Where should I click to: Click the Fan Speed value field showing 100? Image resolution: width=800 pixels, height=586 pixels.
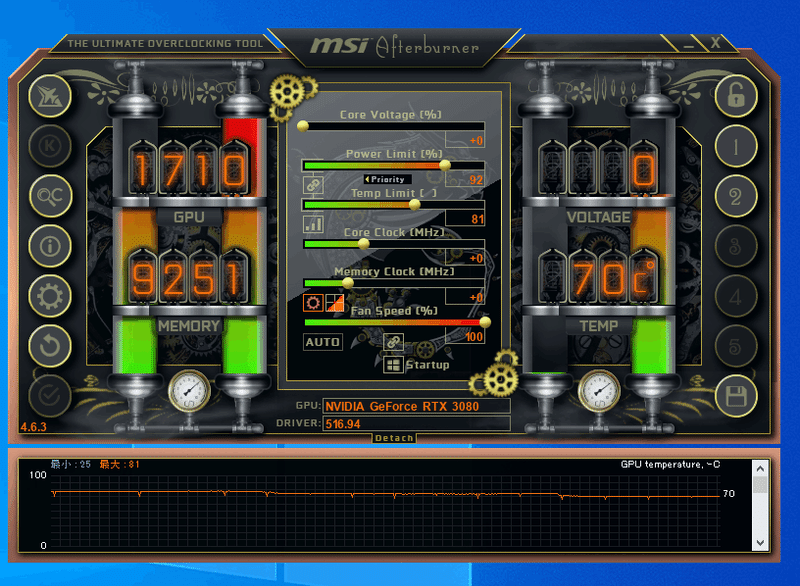[465, 337]
